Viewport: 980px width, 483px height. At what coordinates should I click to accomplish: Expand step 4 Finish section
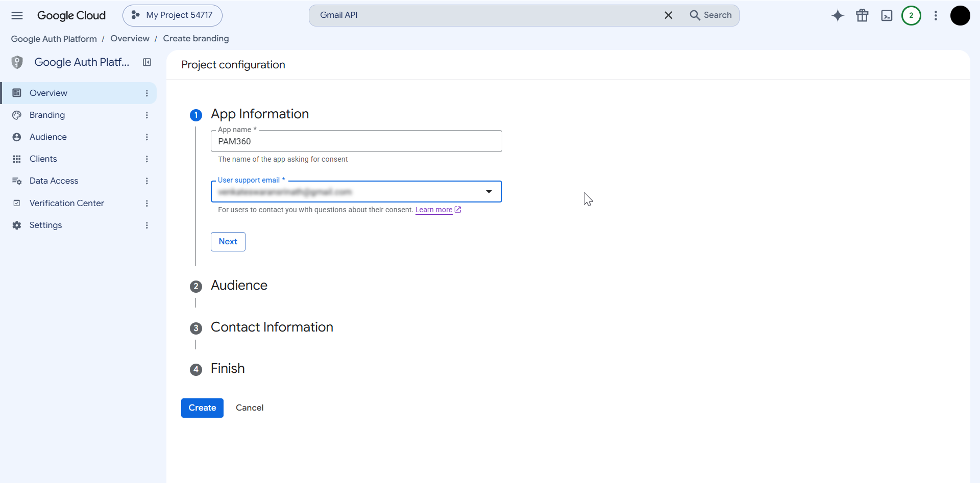pyautogui.click(x=228, y=369)
